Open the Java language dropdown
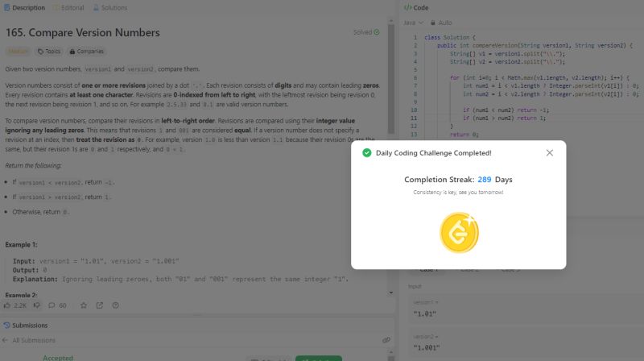The height and width of the screenshot is (361, 644). 413,23
